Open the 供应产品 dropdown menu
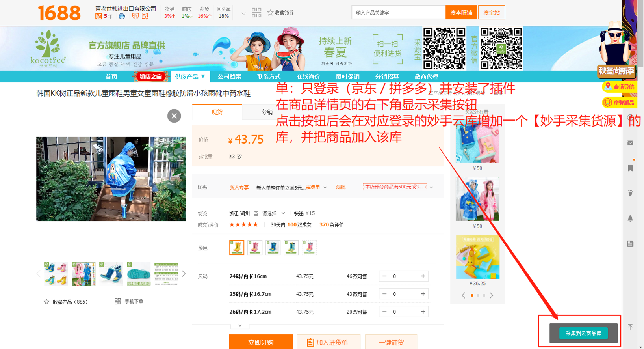This screenshot has height=349, width=644. (190, 77)
